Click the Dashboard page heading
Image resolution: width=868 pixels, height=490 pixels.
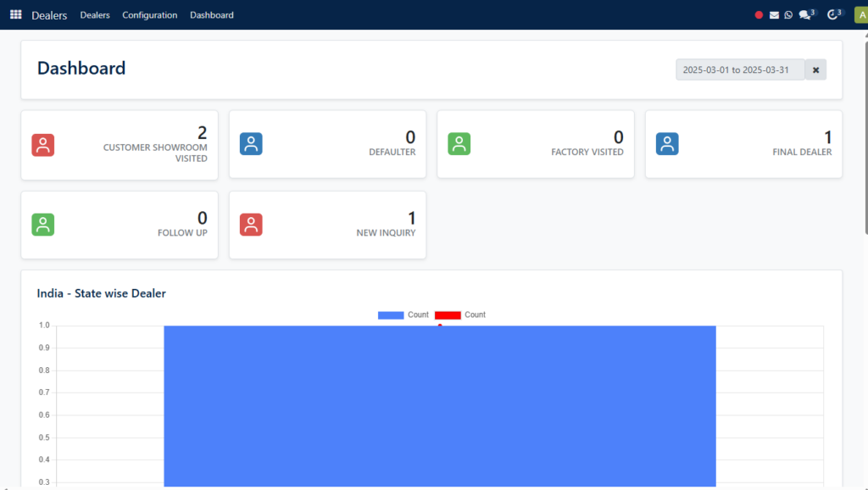click(81, 68)
